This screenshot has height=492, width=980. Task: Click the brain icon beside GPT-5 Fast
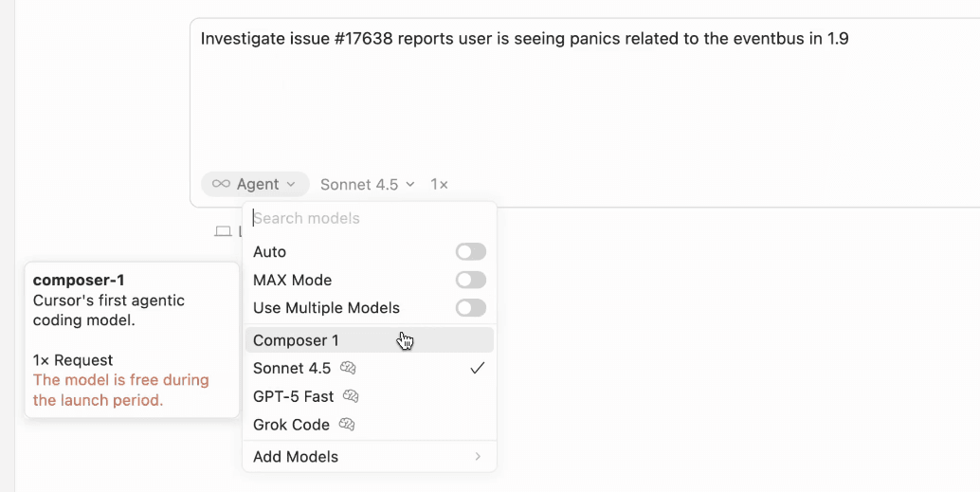[351, 396]
